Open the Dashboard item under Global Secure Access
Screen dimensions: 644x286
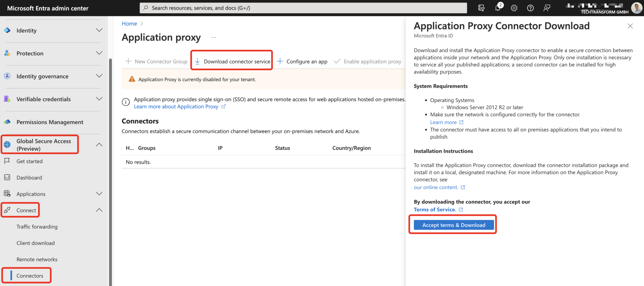(29, 177)
